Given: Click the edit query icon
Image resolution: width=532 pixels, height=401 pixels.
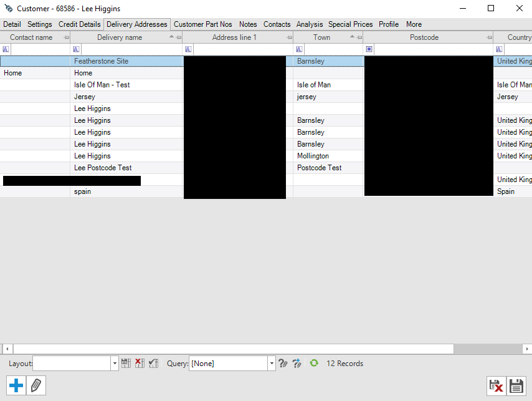Looking at the screenshot, I should pyautogui.click(x=283, y=362).
